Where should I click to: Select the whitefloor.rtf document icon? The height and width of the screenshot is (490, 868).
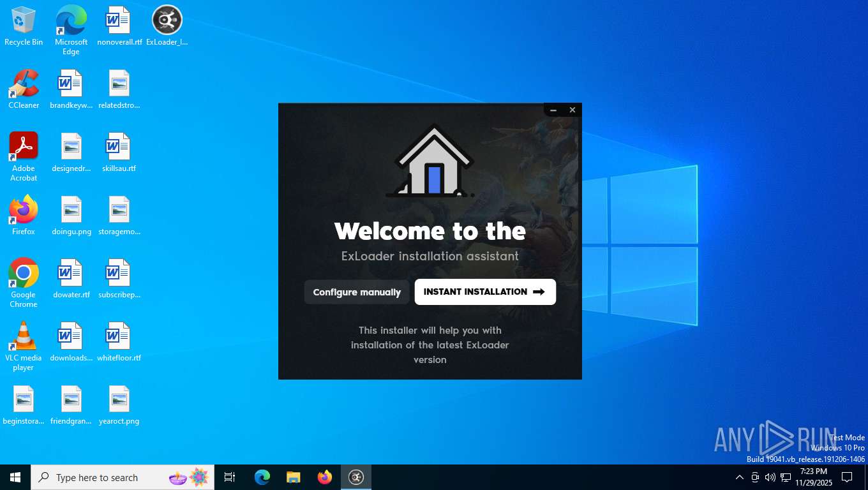coord(119,342)
